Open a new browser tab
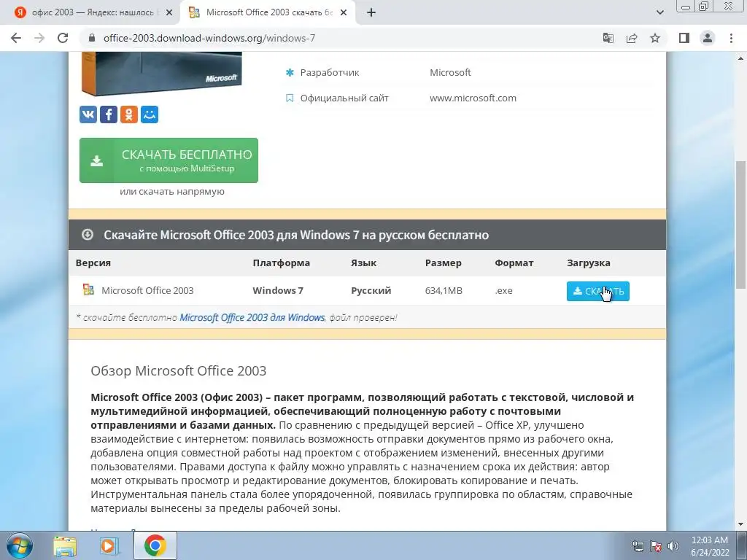The image size is (747, 560). (371, 12)
